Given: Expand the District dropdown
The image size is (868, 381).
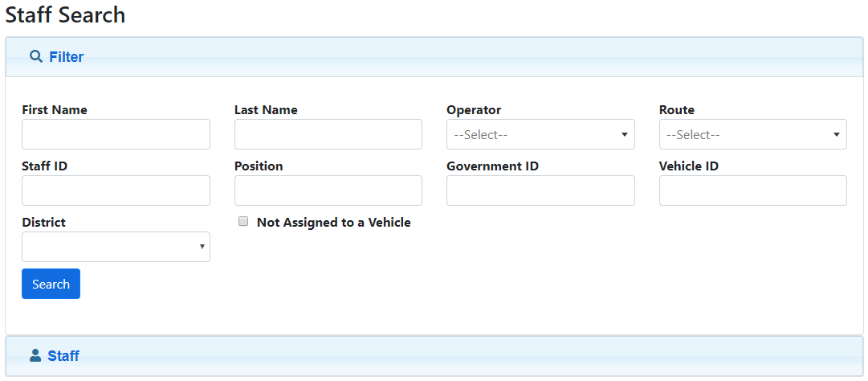Looking at the screenshot, I should click(x=116, y=247).
